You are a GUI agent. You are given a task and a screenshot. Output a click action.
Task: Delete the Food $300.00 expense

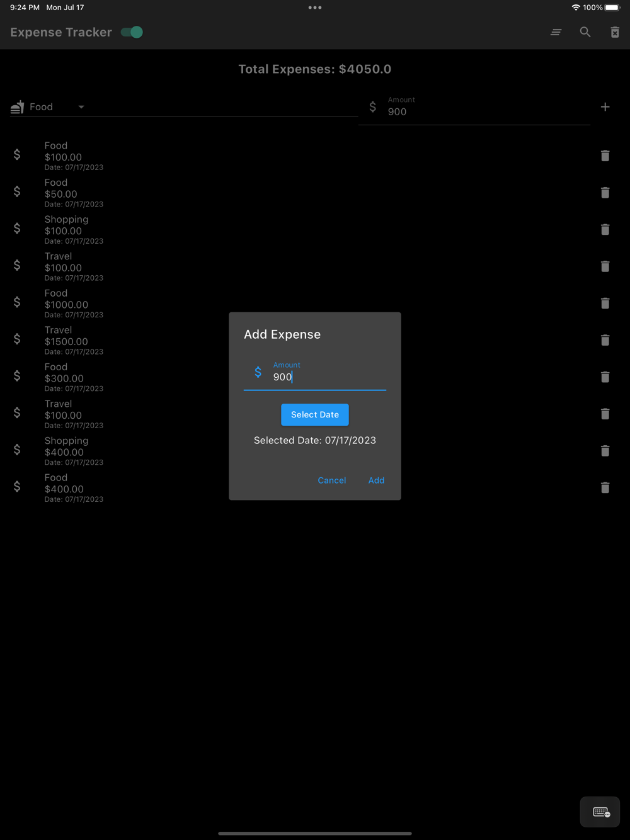tap(605, 377)
